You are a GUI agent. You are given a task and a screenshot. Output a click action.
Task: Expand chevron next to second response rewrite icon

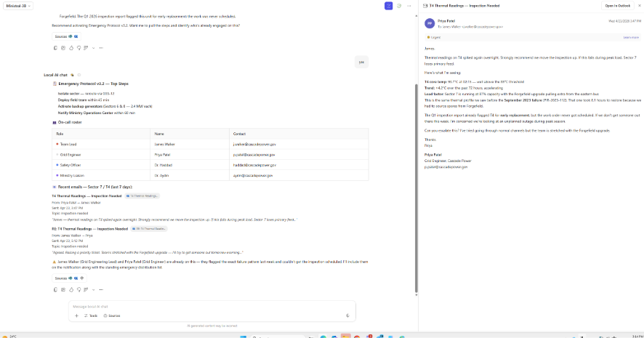click(x=93, y=289)
